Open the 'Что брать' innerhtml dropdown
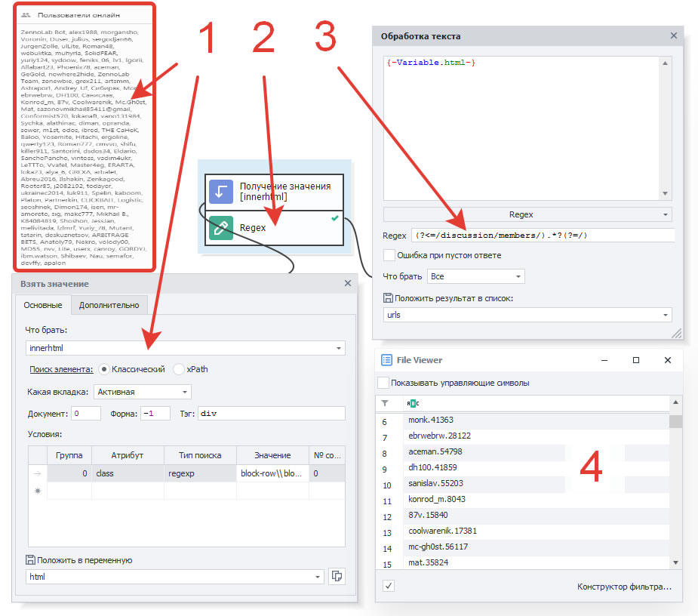Viewport: 698px width, 616px height. click(340, 348)
